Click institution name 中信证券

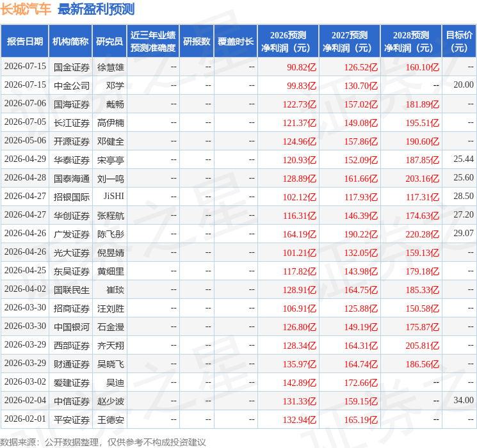[x=72, y=401]
